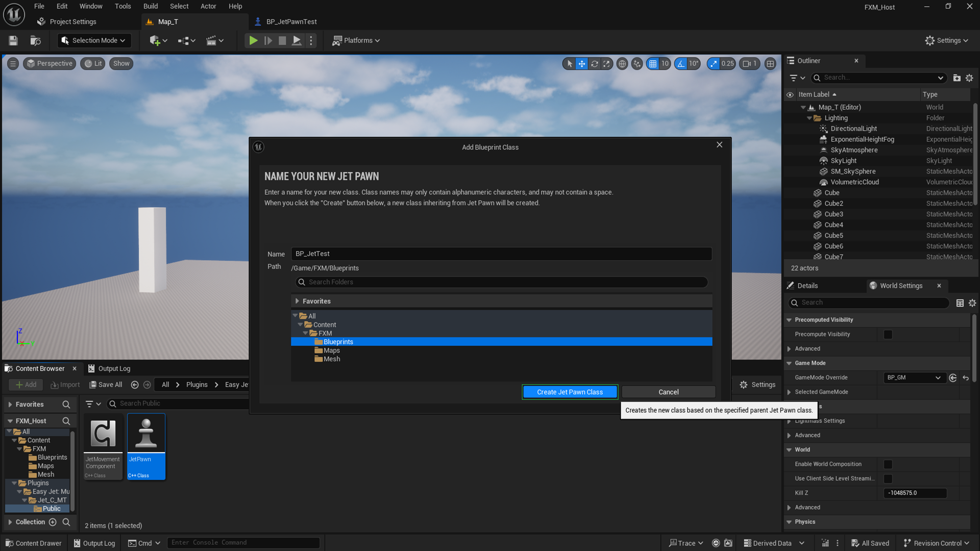Click Save All in Content Browser
980x551 pixels.
click(106, 385)
